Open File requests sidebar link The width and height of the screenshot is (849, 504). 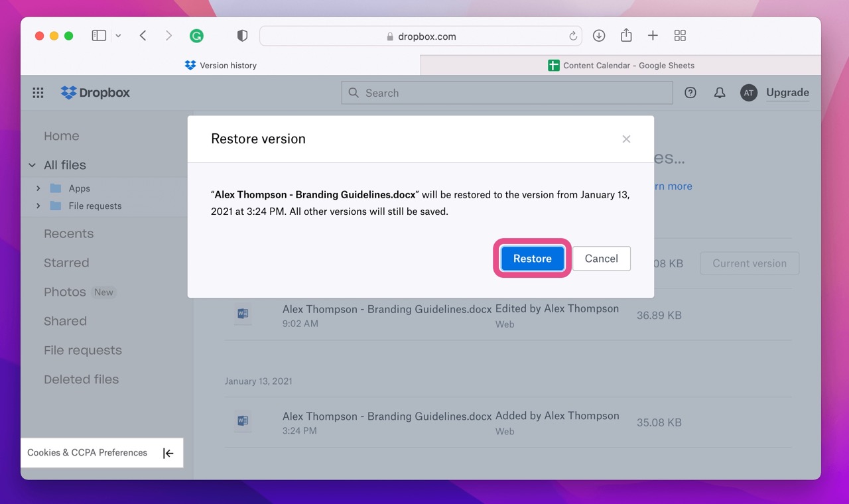[x=83, y=351]
